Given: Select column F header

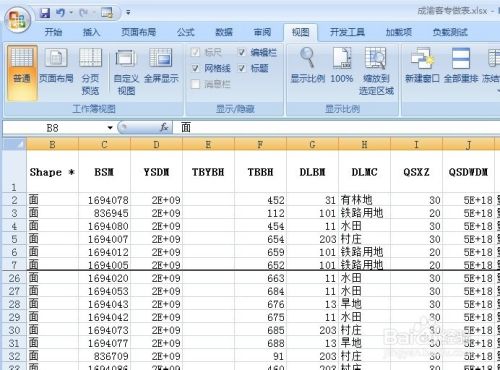Looking at the screenshot, I should point(260,144).
